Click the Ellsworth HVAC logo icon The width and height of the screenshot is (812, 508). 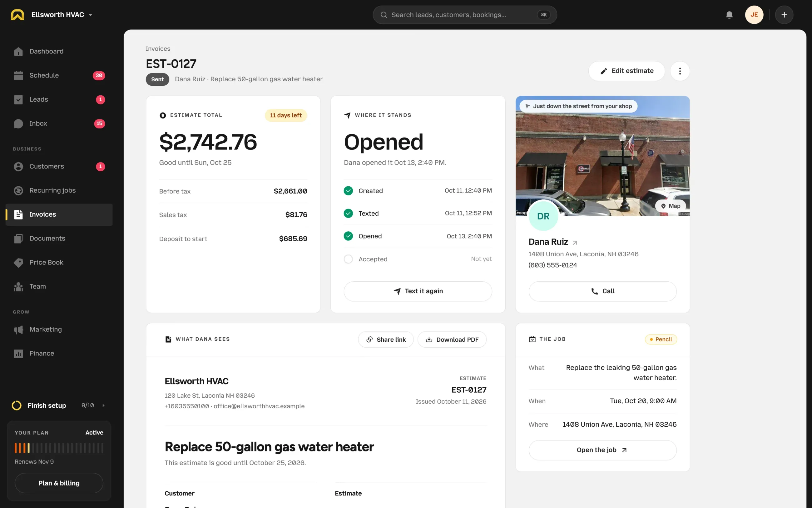(17, 15)
